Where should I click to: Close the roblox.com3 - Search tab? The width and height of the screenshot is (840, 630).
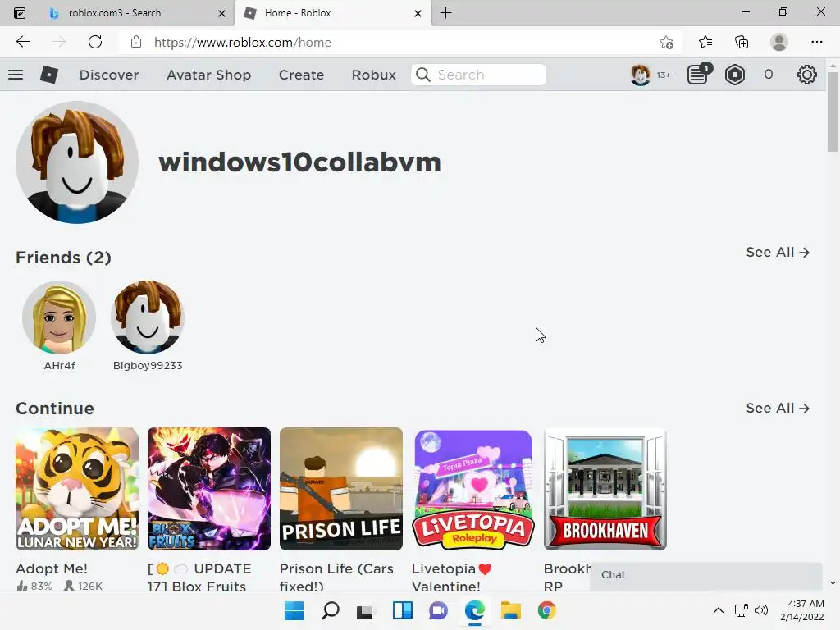coord(221,13)
